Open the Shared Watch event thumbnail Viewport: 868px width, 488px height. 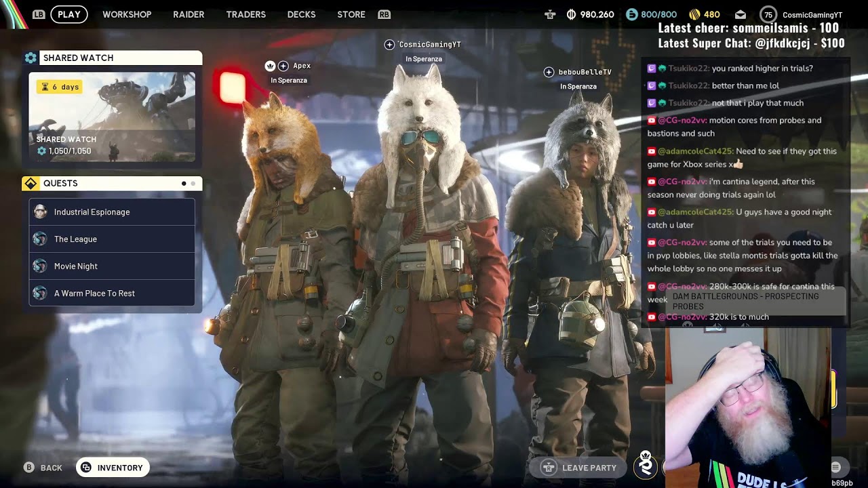tap(112, 117)
